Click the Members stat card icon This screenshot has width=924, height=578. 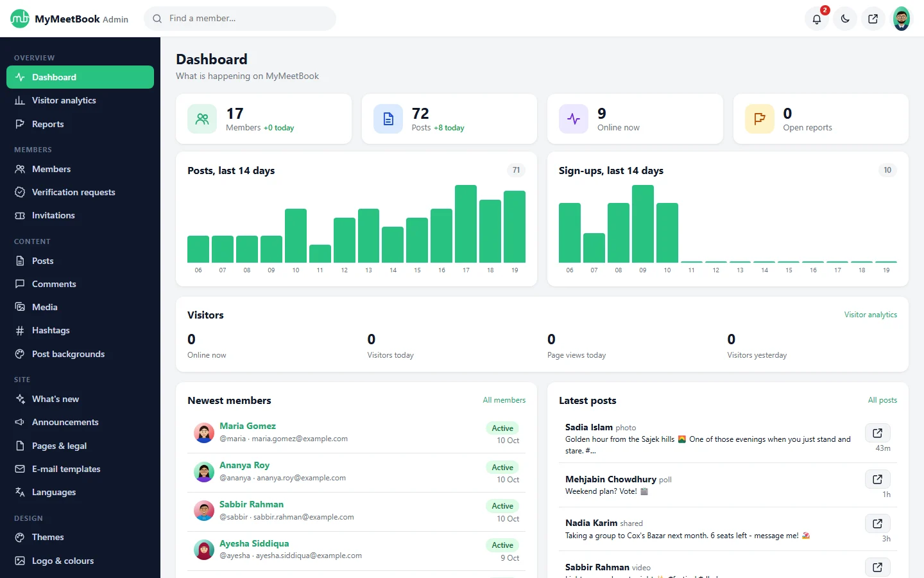tap(202, 119)
